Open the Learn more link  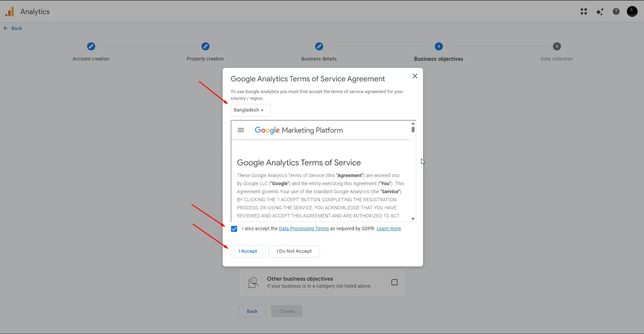coord(389,229)
